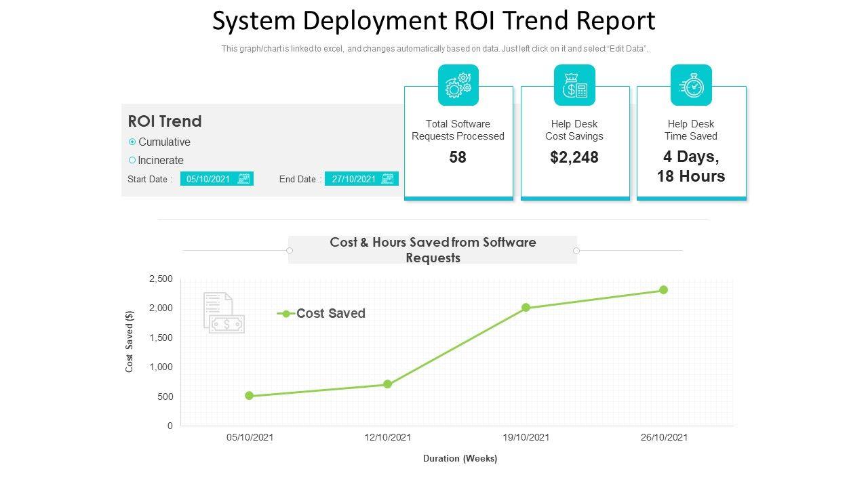
Task: Click the Start Date field 05/10/2021
Action: click(x=209, y=179)
